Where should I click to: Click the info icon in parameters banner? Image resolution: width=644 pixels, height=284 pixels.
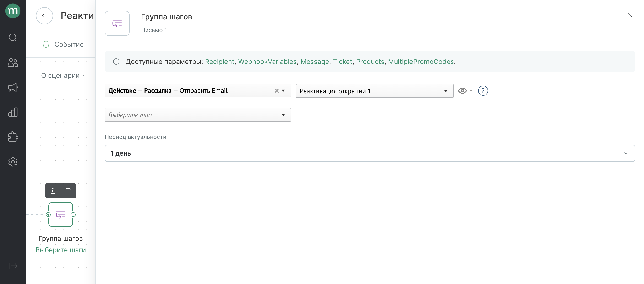point(116,62)
